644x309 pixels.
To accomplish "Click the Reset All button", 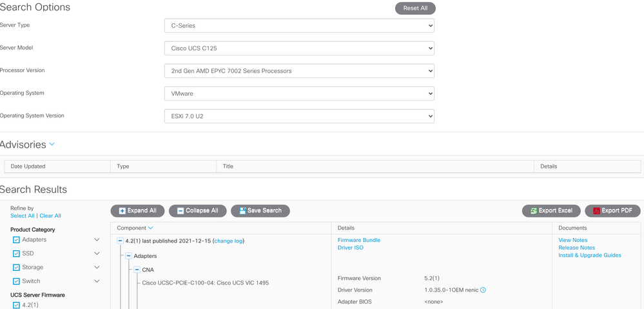I will [415, 8].
